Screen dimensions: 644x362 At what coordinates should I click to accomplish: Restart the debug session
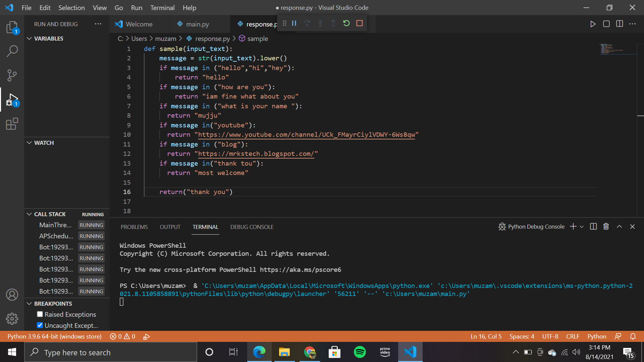click(x=346, y=23)
